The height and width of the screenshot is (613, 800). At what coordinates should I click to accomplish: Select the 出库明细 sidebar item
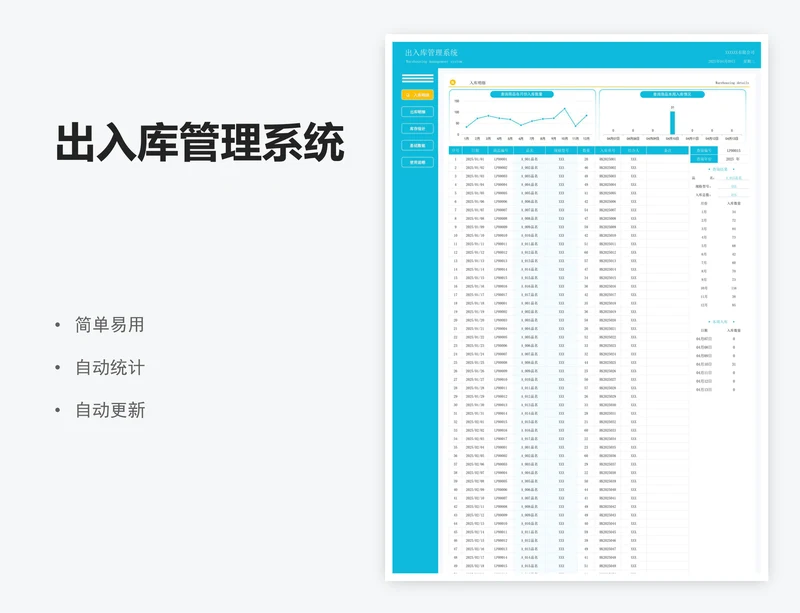pos(417,110)
